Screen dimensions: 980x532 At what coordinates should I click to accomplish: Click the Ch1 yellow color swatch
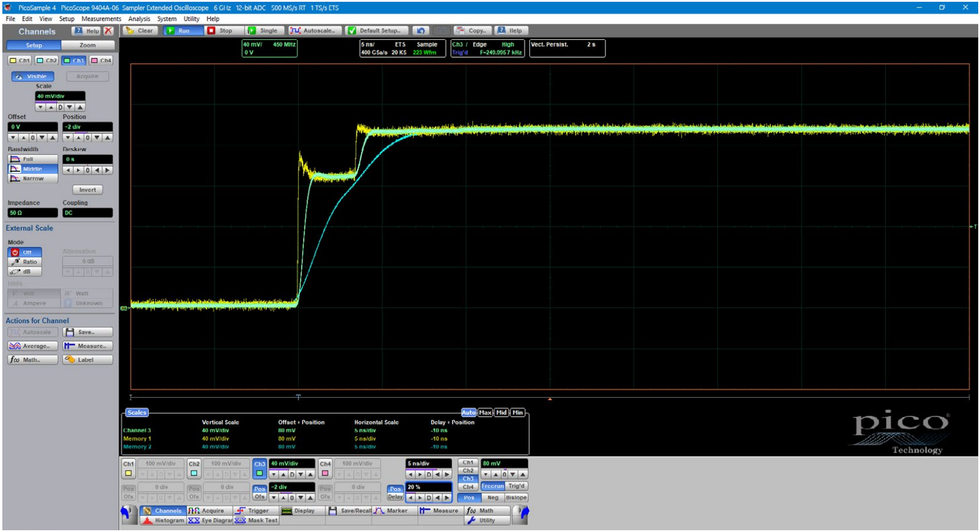[128, 473]
